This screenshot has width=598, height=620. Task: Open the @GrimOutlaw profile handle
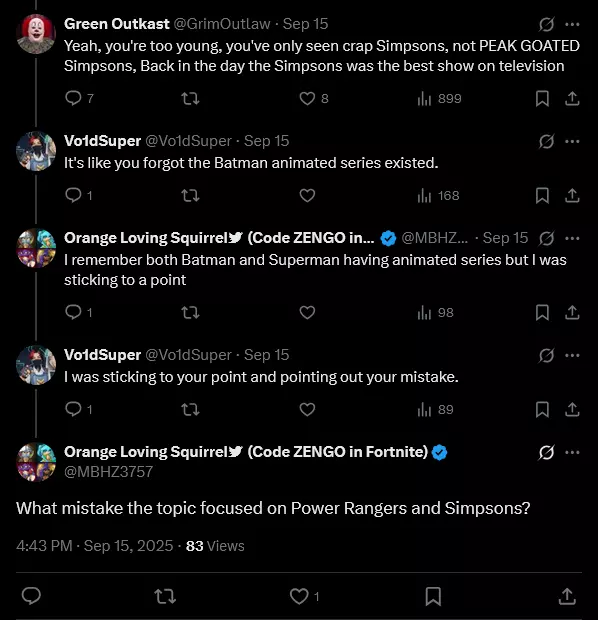(x=222, y=24)
